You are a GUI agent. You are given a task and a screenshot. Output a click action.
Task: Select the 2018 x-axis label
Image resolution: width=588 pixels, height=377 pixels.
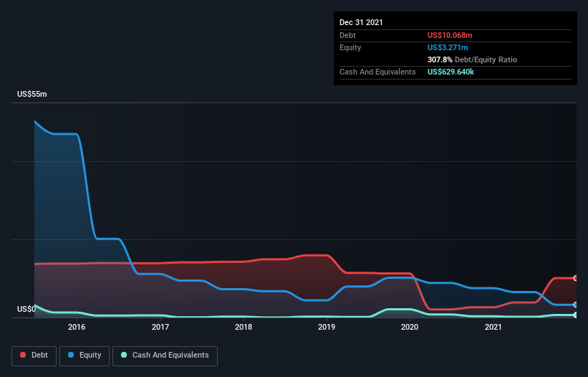point(244,327)
